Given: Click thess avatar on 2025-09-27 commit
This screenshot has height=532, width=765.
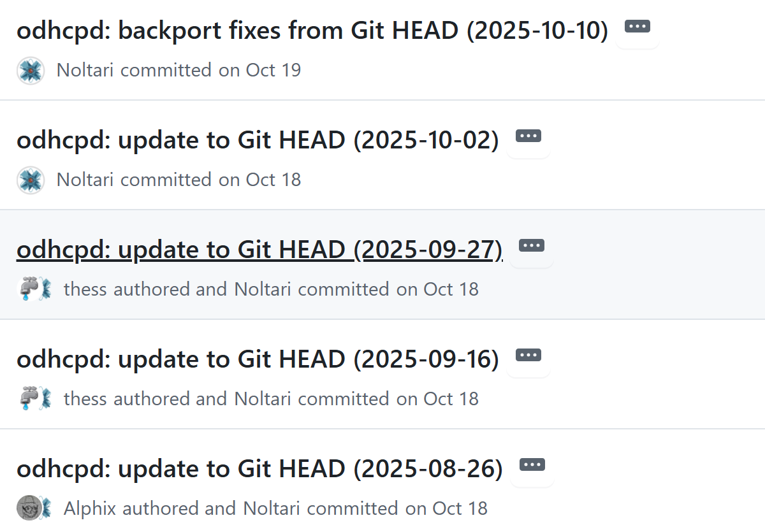Looking at the screenshot, I should click(x=27, y=289).
